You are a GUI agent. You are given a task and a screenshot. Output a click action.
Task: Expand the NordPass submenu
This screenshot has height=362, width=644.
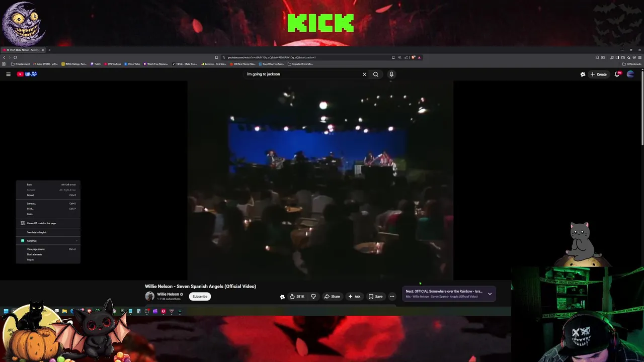pyautogui.click(x=48, y=241)
